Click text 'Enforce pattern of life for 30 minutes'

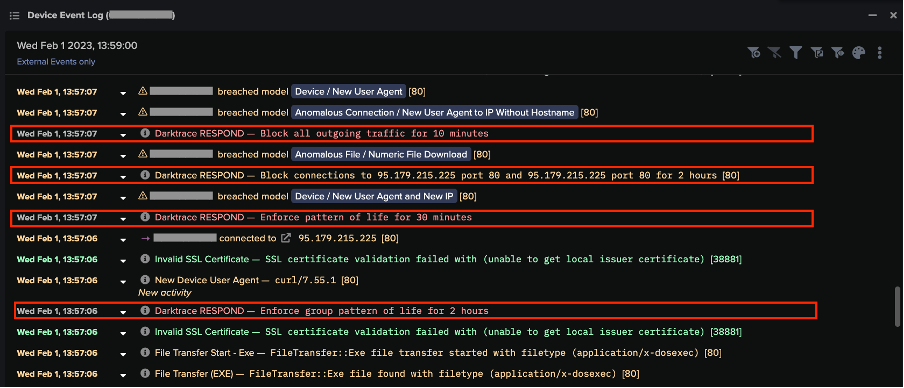tap(366, 217)
